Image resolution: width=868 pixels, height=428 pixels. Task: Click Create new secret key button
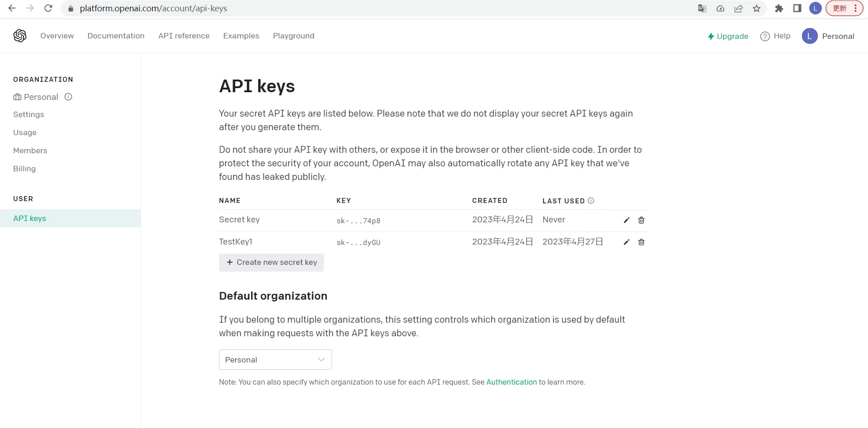point(271,263)
